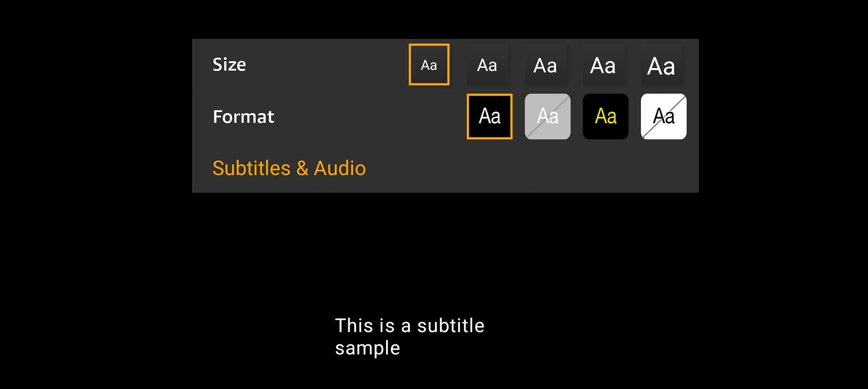The height and width of the screenshot is (389, 868).
Task: Click the Format row label
Action: tap(244, 116)
